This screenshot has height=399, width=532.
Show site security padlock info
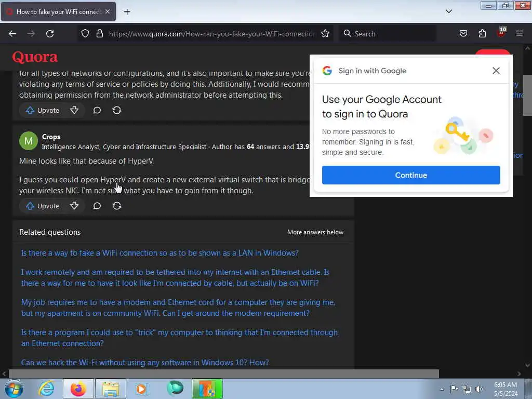point(99,34)
